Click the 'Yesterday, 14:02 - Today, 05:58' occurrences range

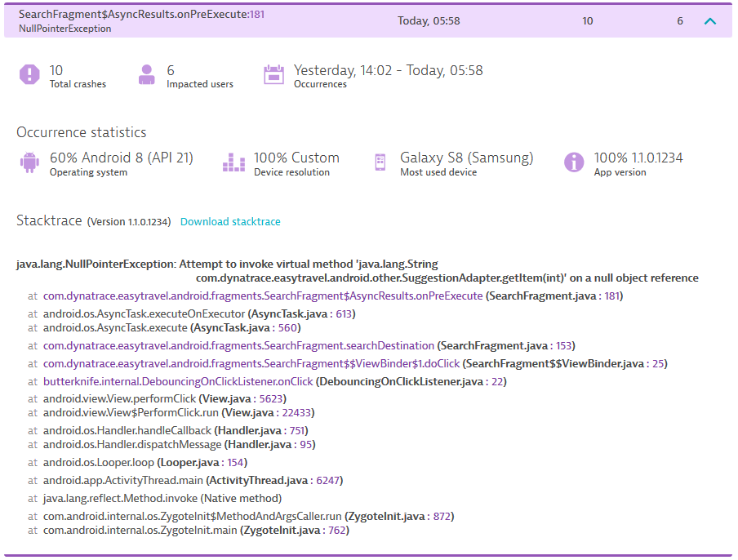point(389,70)
